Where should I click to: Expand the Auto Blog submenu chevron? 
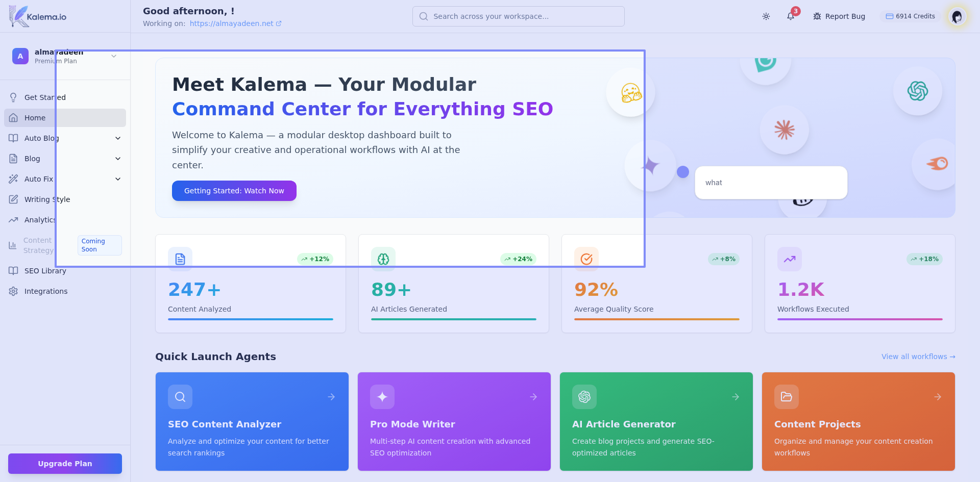(118, 138)
